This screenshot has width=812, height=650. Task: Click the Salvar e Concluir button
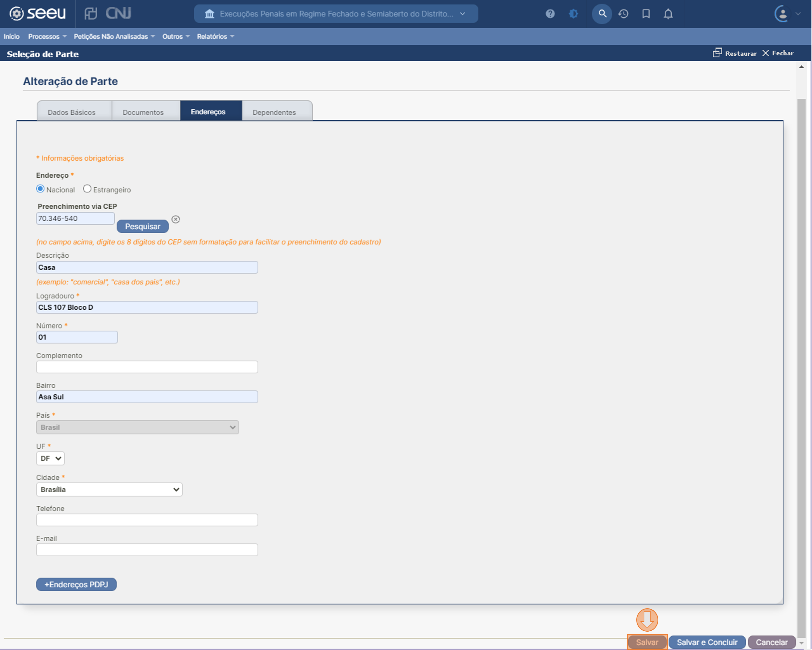pyautogui.click(x=707, y=642)
